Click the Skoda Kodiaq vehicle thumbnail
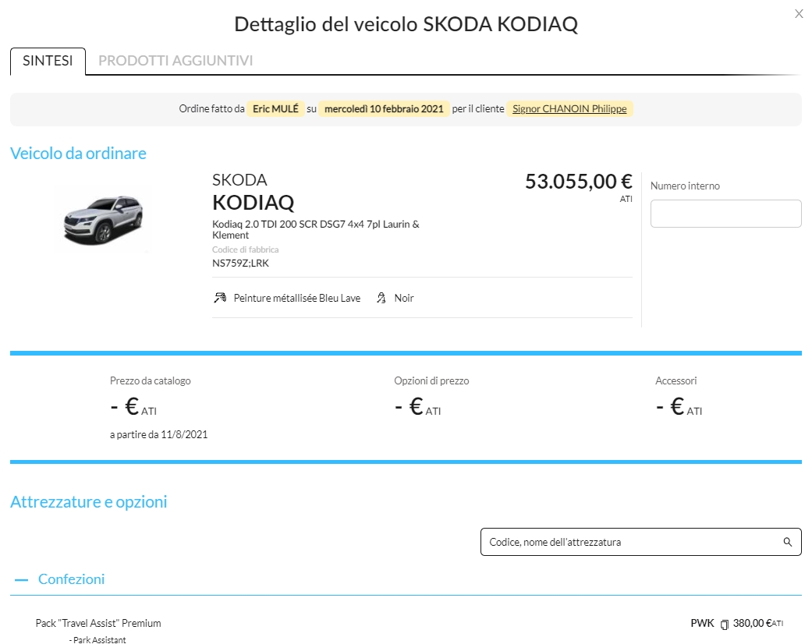This screenshot has width=812, height=644. pyautogui.click(x=103, y=220)
